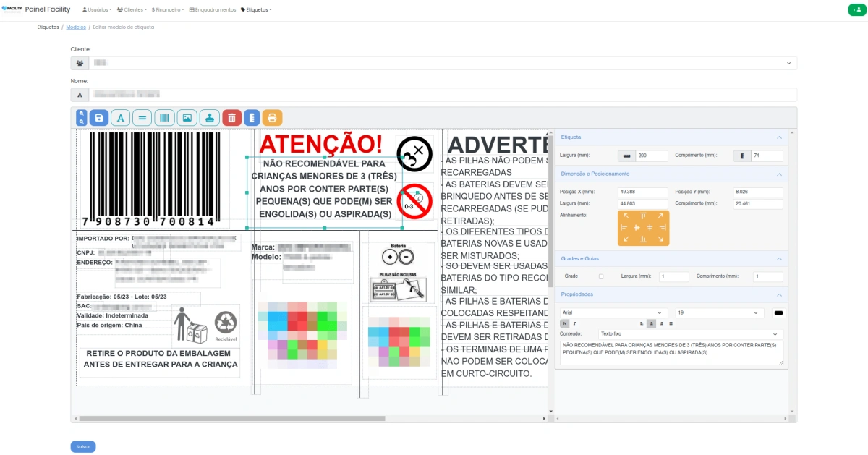Viewport: 868px width, 455px height.
Task: Open the Modelos breadcrumb link
Action: [75, 27]
